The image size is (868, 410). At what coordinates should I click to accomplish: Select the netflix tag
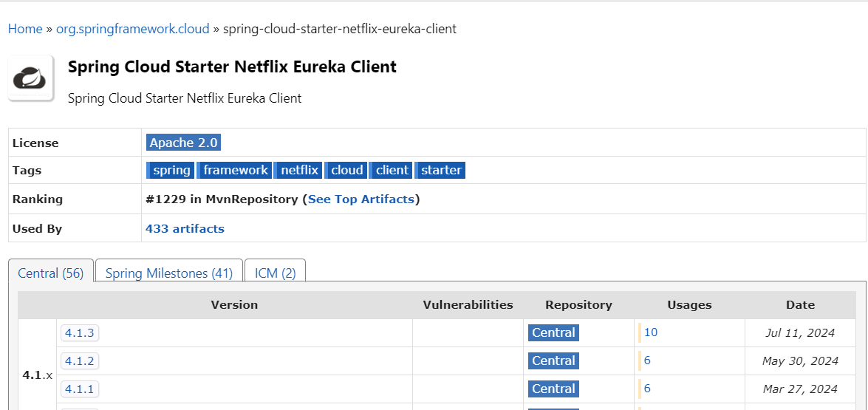(298, 171)
